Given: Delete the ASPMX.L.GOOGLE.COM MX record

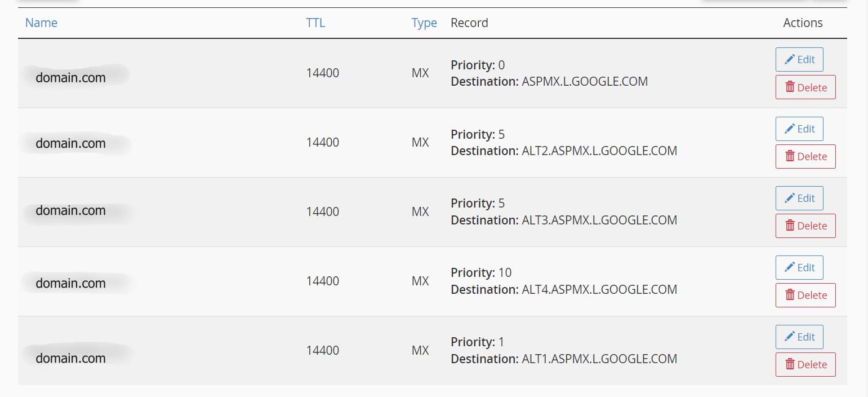Looking at the screenshot, I should pyautogui.click(x=805, y=87).
